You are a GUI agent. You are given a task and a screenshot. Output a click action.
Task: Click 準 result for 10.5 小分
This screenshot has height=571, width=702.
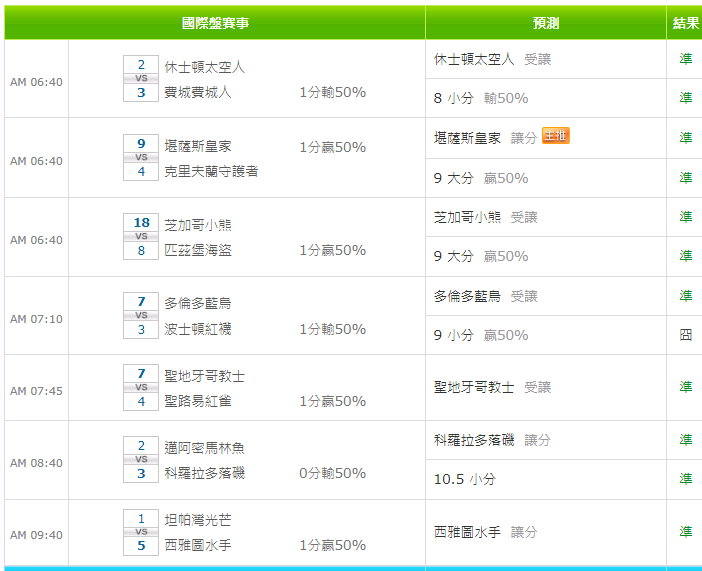click(x=685, y=479)
